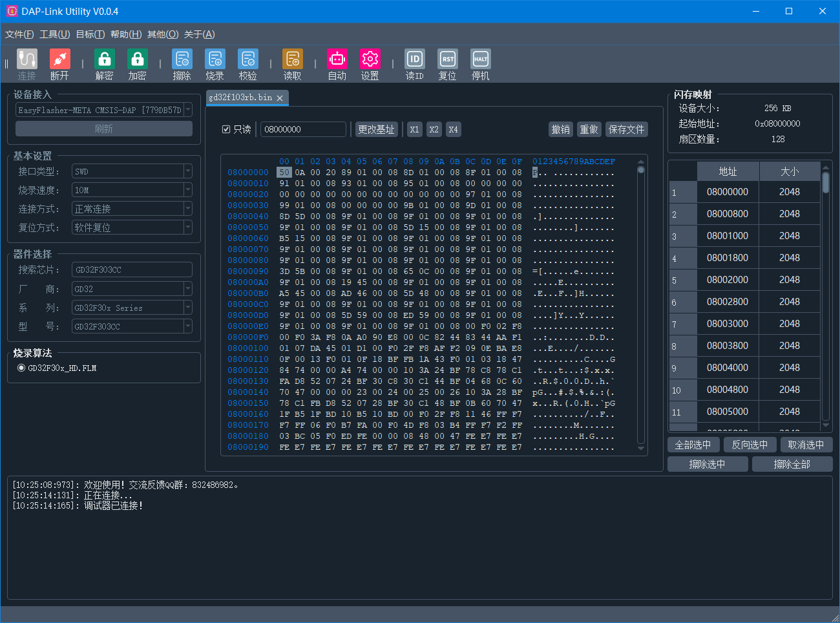
Task: Click the hex editor scroll-down arrow
Action: 641,447
